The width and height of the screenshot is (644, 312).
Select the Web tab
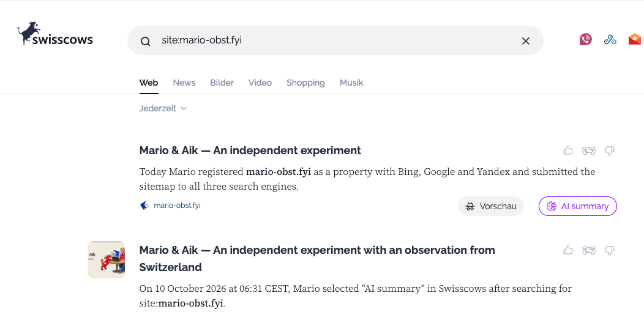[x=149, y=83]
